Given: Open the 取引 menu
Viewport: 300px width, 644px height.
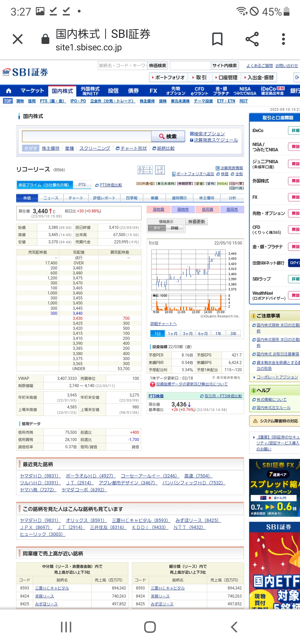Looking at the screenshot, I should click(x=199, y=77).
